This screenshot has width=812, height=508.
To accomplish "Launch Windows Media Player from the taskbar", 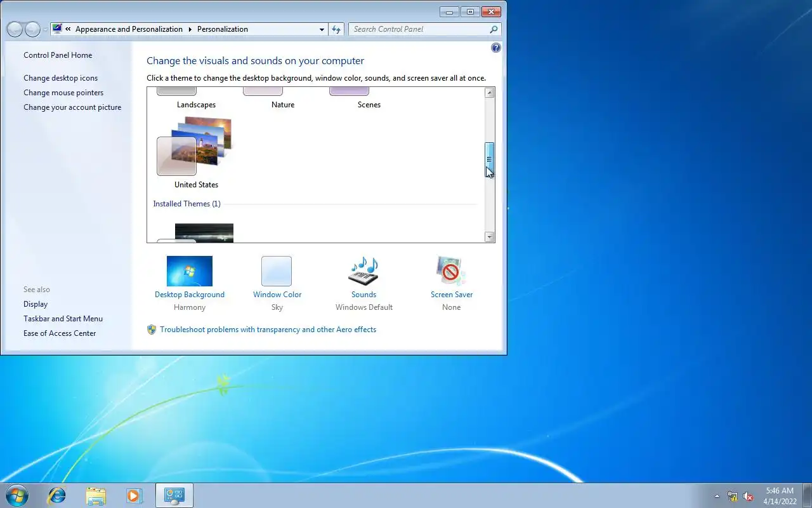I will pos(134,495).
